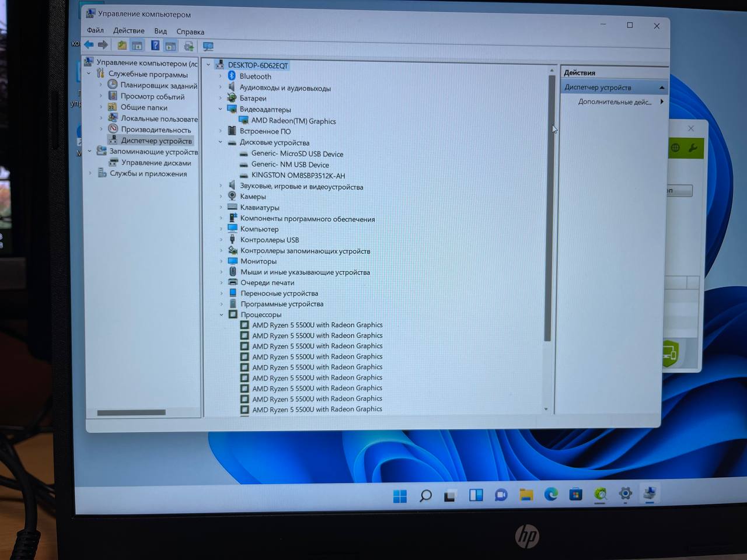
Task: Open the Файл menu
Action: (x=95, y=30)
